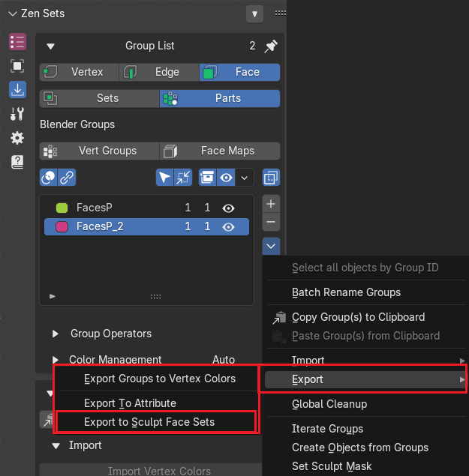Choose Export Groups to Vertex Colors

[160, 379]
